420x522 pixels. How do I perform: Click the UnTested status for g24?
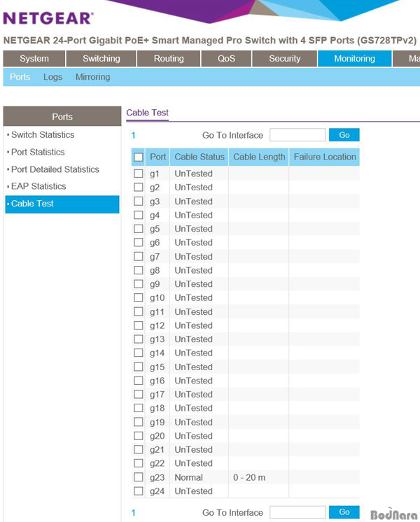[193, 491]
